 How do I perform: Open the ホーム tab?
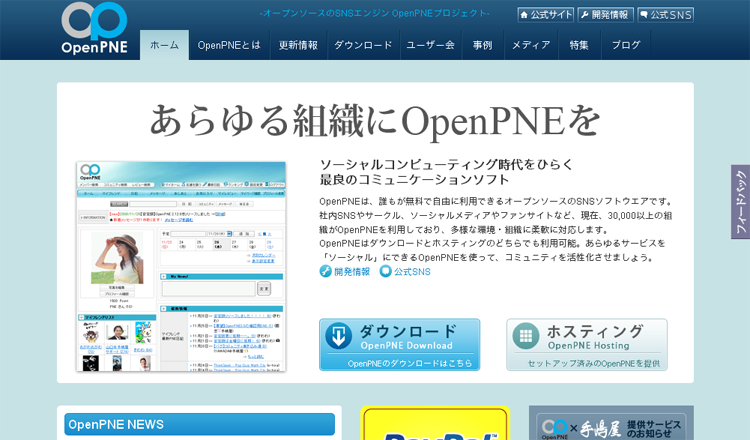coord(164,45)
